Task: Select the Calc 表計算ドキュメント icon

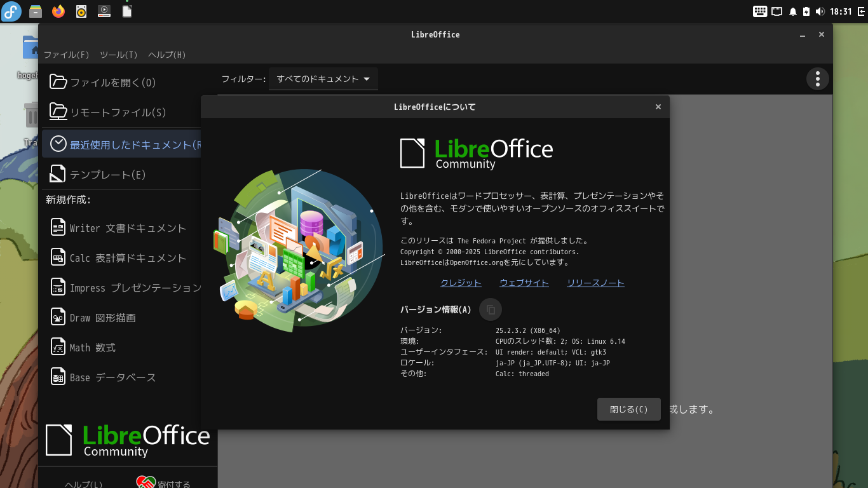Action: pos(57,257)
